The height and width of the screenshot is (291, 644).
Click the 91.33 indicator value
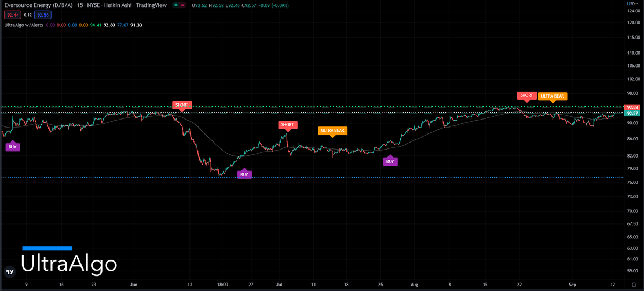pyautogui.click(x=136, y=25)
